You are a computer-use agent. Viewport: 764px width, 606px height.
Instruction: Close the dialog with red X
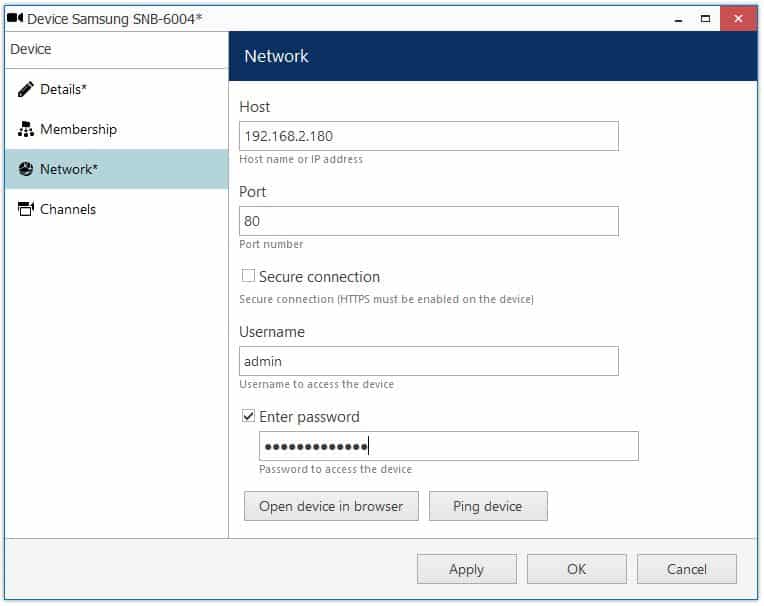(739, 18)
